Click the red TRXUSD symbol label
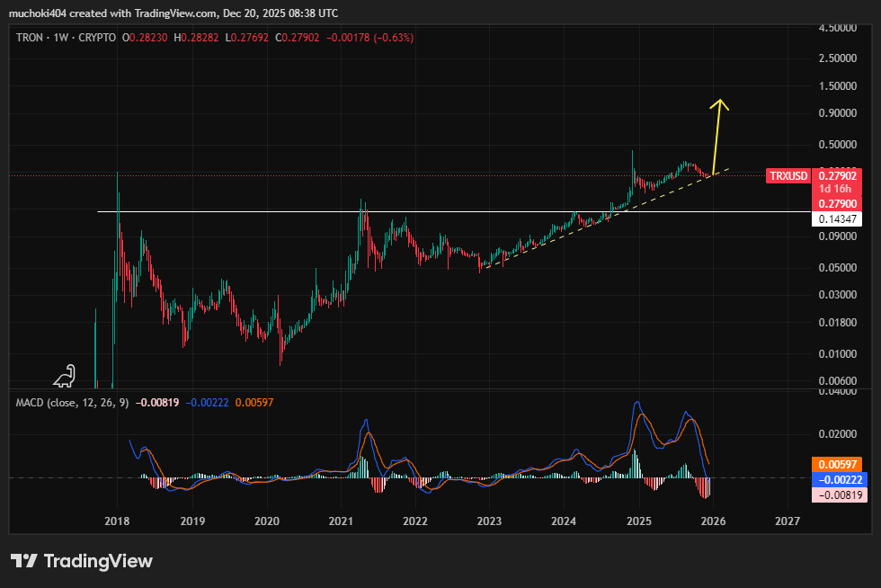The height and width of the screenshot is (588, 881). 788,175
